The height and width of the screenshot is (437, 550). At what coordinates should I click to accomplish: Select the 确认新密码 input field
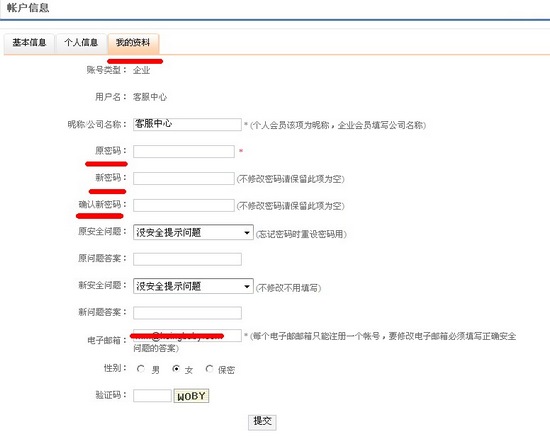(184, 206)
